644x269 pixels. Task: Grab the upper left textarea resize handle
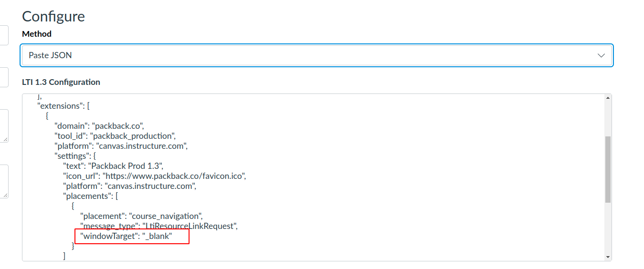click(5, 139)
